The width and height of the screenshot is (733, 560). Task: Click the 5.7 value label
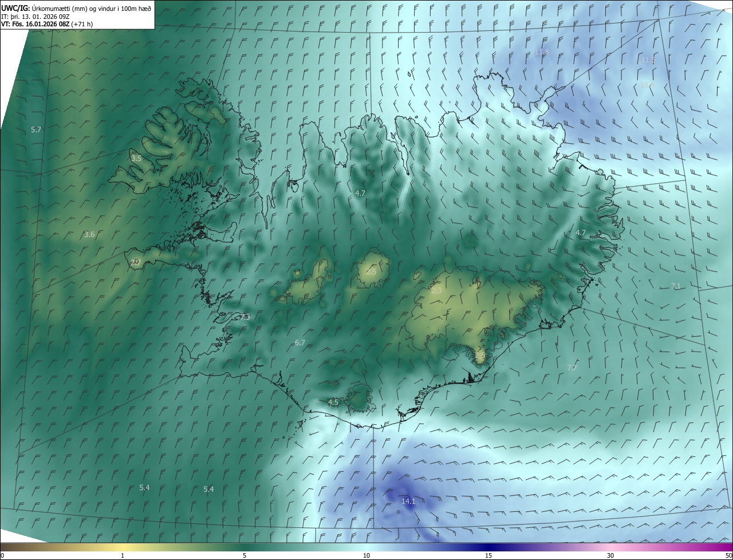[x=36, y=130]
